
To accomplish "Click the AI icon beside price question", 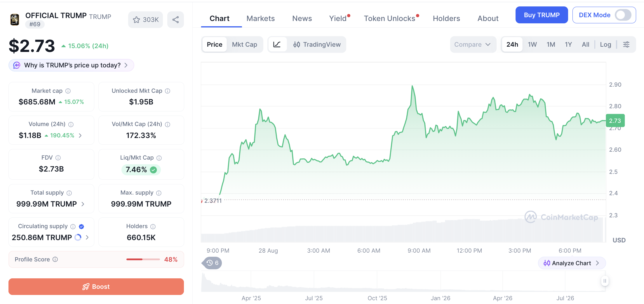I will tap(17, 65).
